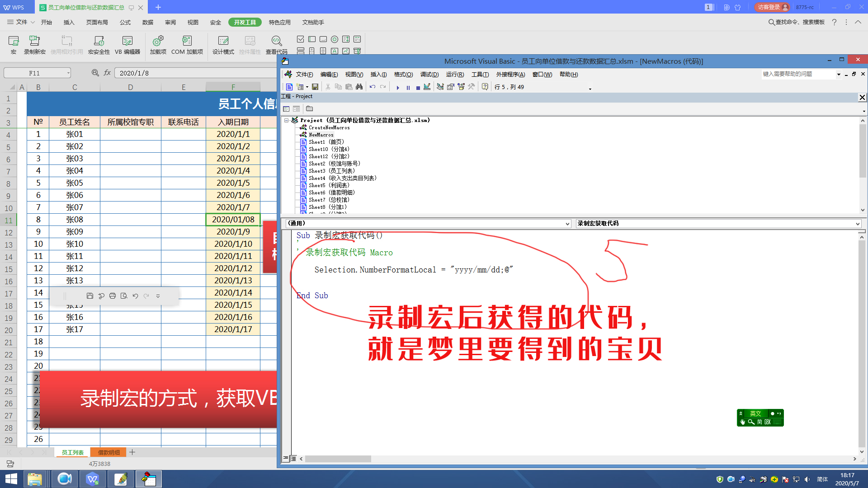The width and height of the screenshot is (868, 488).
Task: Open the (通用) object dropdown
Action: [x=567, y=224]
